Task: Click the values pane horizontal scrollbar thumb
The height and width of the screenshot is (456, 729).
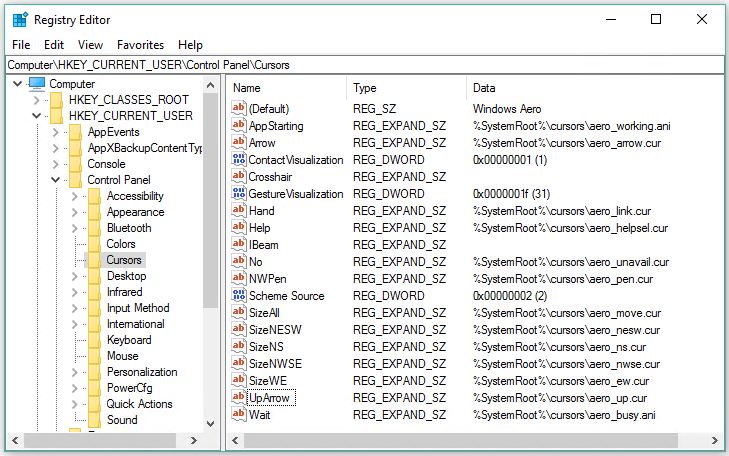Action: point(461,440)
